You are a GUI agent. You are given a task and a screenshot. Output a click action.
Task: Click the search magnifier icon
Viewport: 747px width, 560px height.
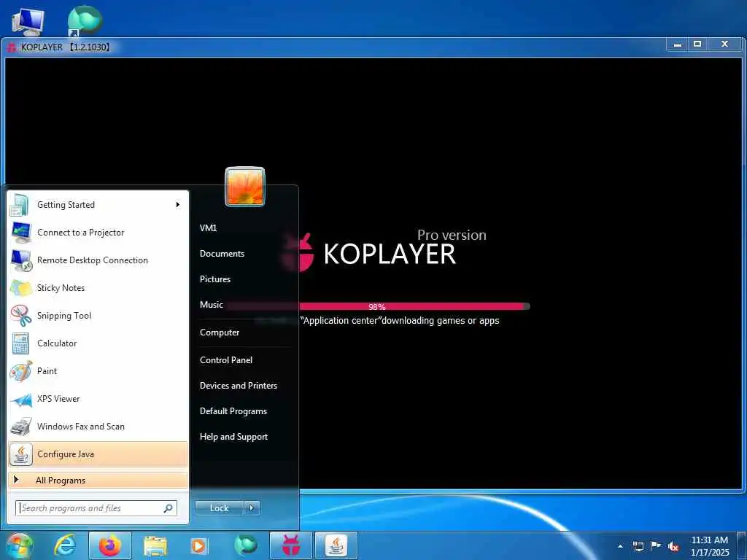click(169, 508)
